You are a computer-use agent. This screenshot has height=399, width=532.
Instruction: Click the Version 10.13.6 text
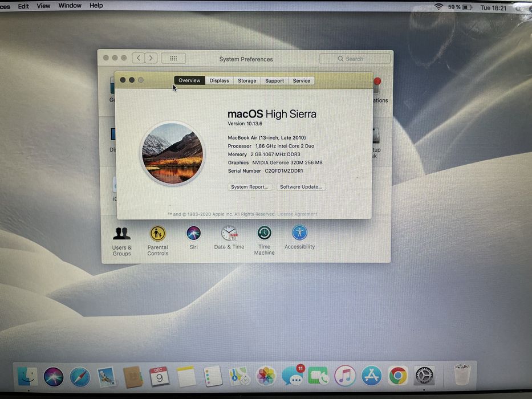(x=245, y=124)
